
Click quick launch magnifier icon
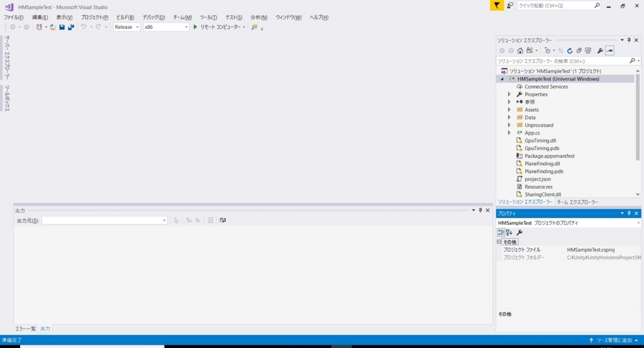tap(597, 5)
